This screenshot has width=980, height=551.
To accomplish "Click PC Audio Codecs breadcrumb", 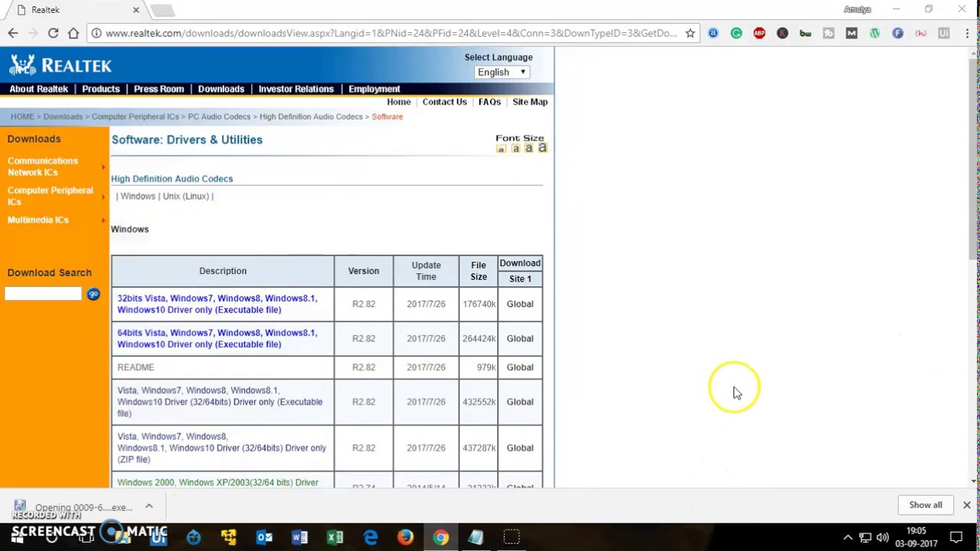I will click(x=219, y=116).
